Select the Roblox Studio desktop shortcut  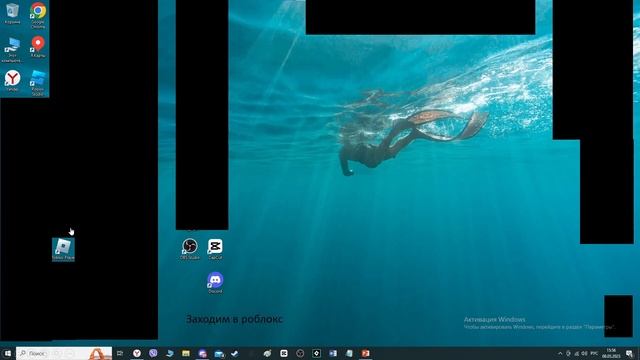pyautogui.click(x=38, y=83)
